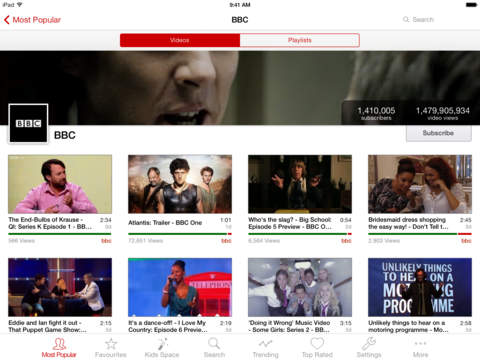The width and height of the screenshot is (480, 360).
Task: Tap the battery indicator in status bar
Action: pyautogui.click(x=471, y=5)
